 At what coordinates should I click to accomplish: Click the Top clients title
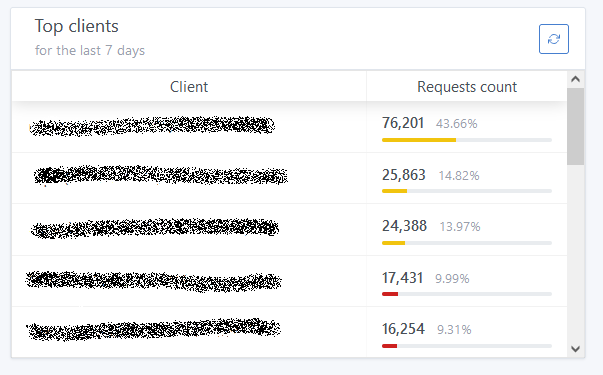click(x=77, y=27)
